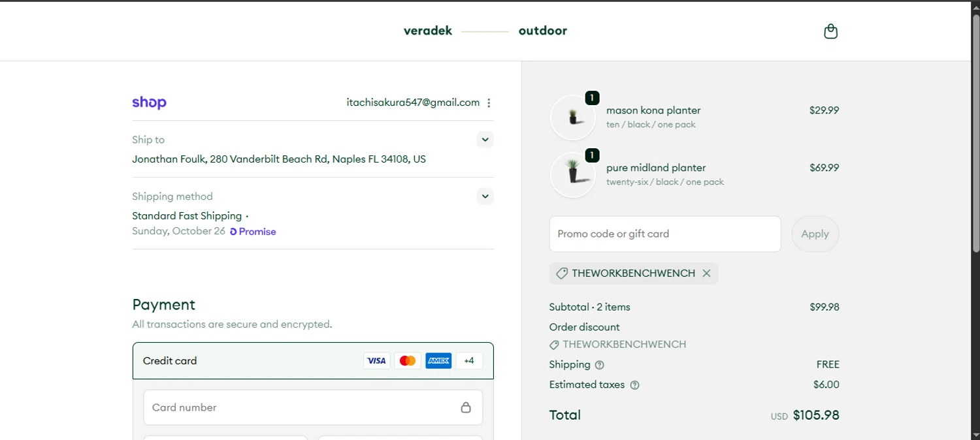Click the mason kona planter thumbnail
The image size is (980, 440).
(x=573, y=118)
